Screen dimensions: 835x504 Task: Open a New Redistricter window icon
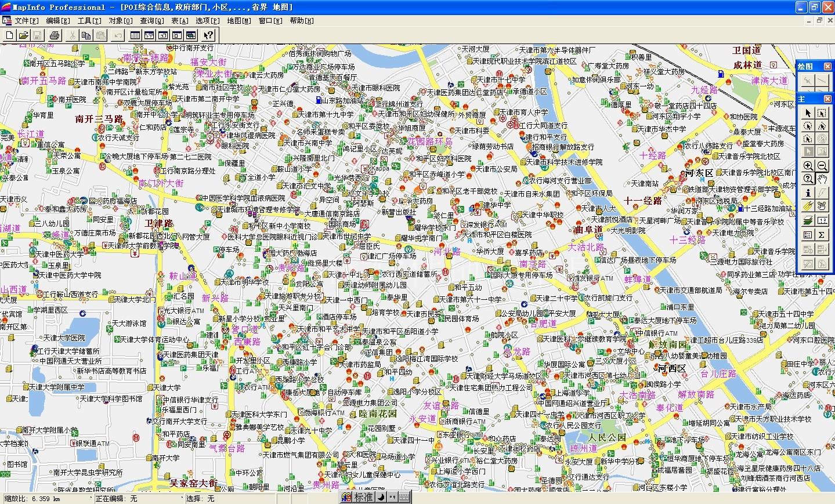[191, 35]
